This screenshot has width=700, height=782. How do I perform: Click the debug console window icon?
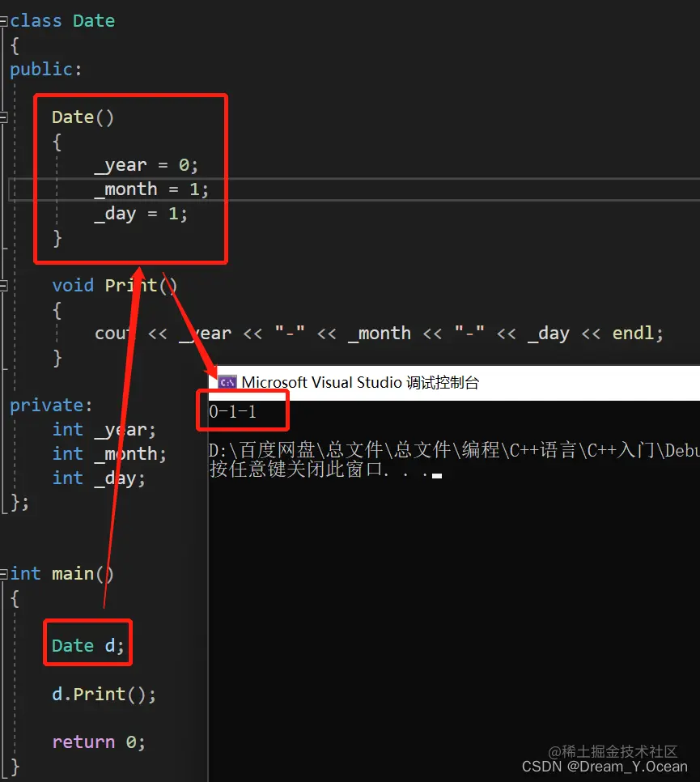coord(227,382)
